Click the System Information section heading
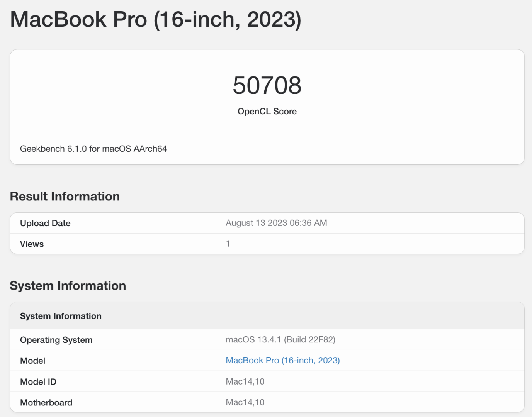532x417 pixels. click(x=68, y=286)
